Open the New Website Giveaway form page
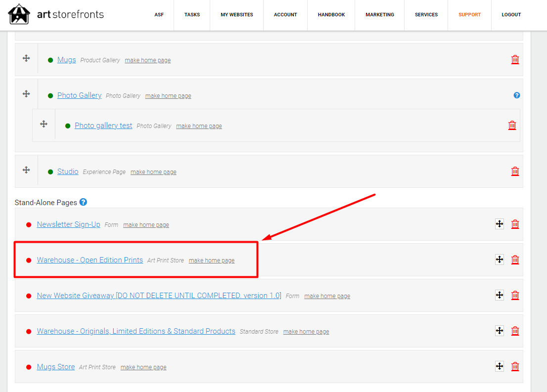 (x=159, y=295)
